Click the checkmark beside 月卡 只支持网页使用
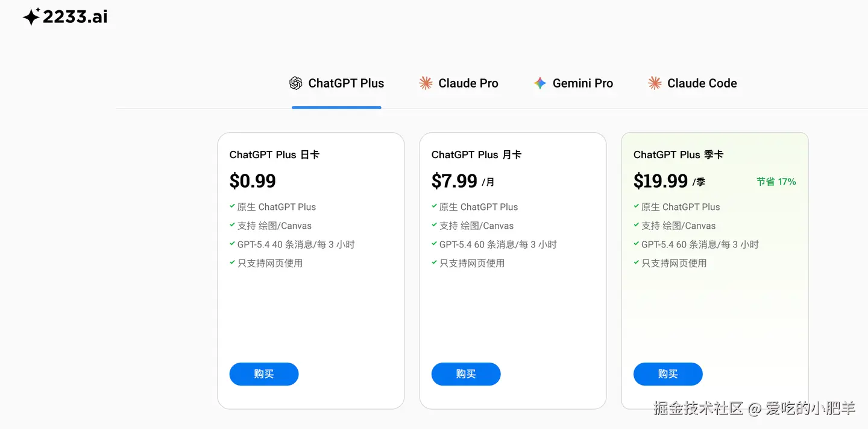 434,262
